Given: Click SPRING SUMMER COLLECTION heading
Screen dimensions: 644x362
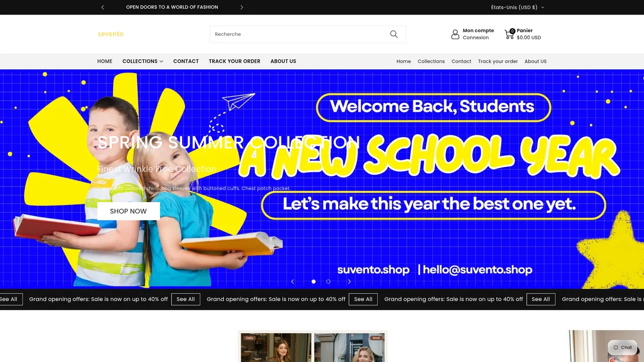Looking at the screenshot, I should coord(229,142).
